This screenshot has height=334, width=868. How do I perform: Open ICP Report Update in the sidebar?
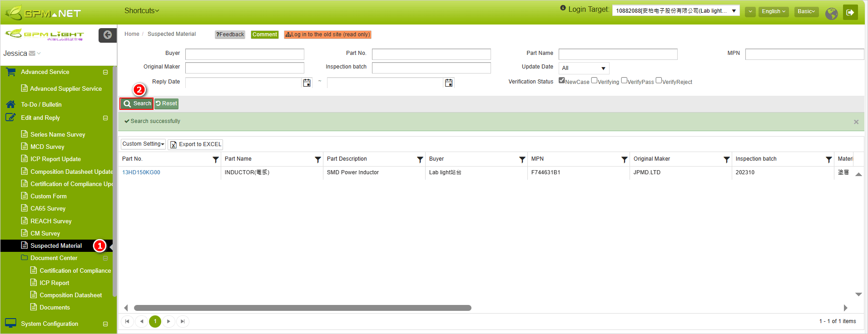coord(55,159)
